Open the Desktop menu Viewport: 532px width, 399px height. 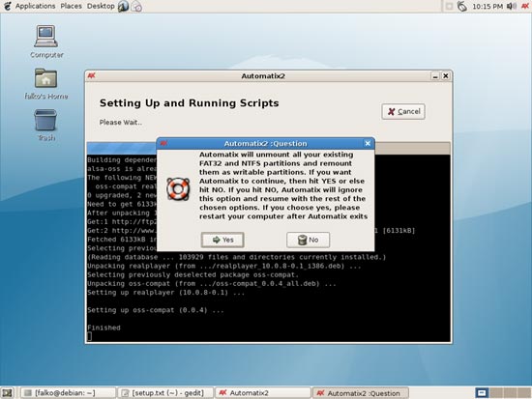coord(101,6)
